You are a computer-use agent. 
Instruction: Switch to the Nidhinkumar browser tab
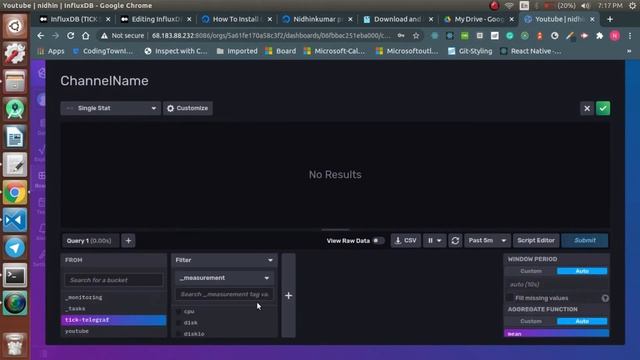(318, 19)
